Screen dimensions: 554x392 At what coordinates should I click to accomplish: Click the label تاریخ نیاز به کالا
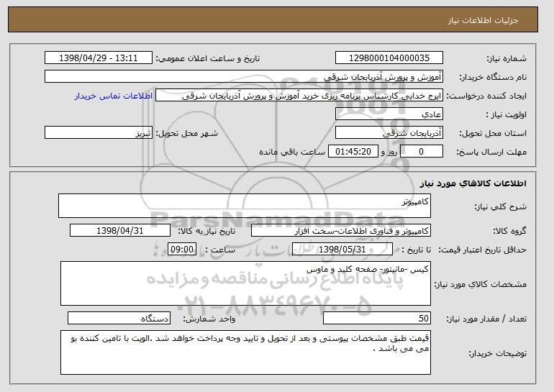click(206, 232)
